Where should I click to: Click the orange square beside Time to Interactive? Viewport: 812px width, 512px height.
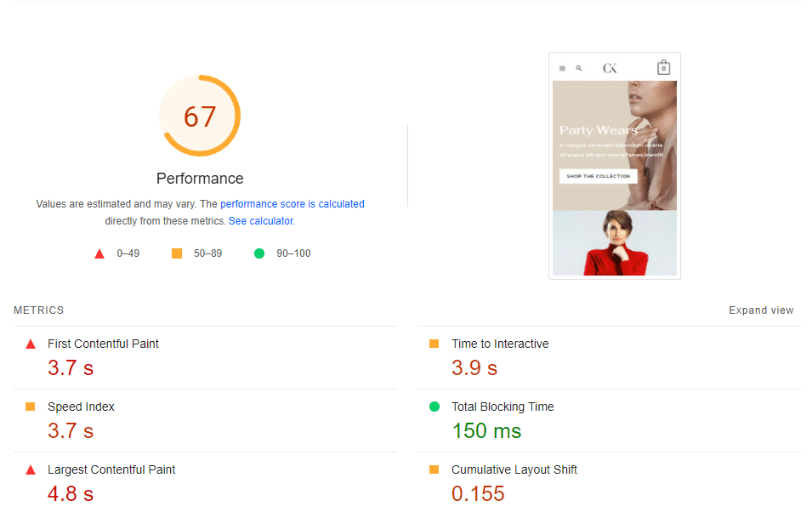(x=434, y=344)
